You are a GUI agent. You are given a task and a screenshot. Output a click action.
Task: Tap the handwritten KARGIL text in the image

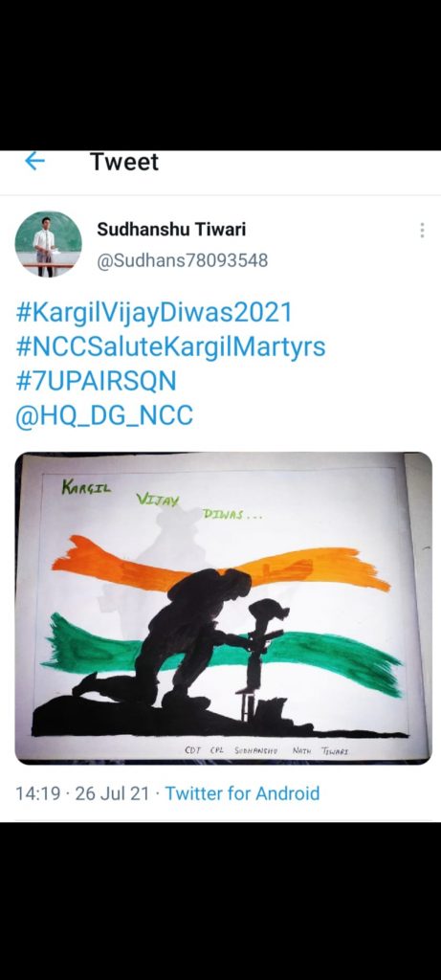coord(86,487)
